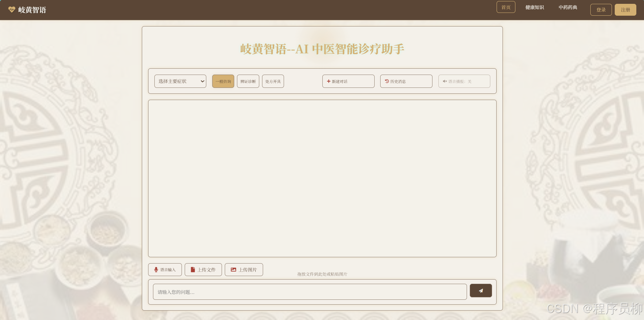The height and width of the screenshot is (320, 644).
Task: Click the 上传文件 document icon
Action: 193,269
